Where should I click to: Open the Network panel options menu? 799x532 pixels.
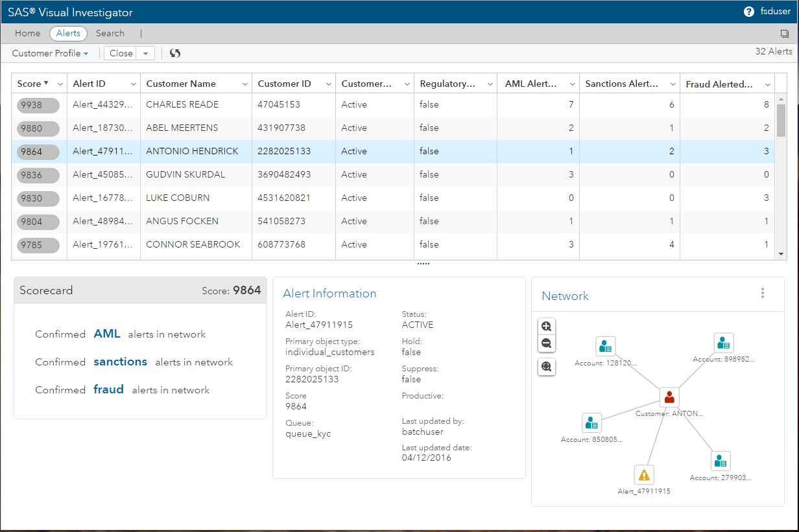coord(763,293)
